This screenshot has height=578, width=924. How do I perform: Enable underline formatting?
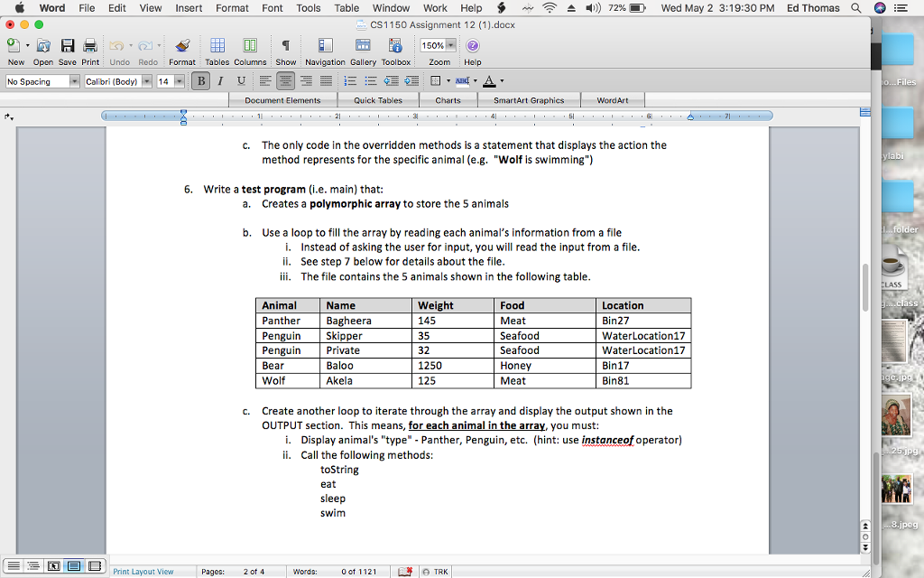239,80
